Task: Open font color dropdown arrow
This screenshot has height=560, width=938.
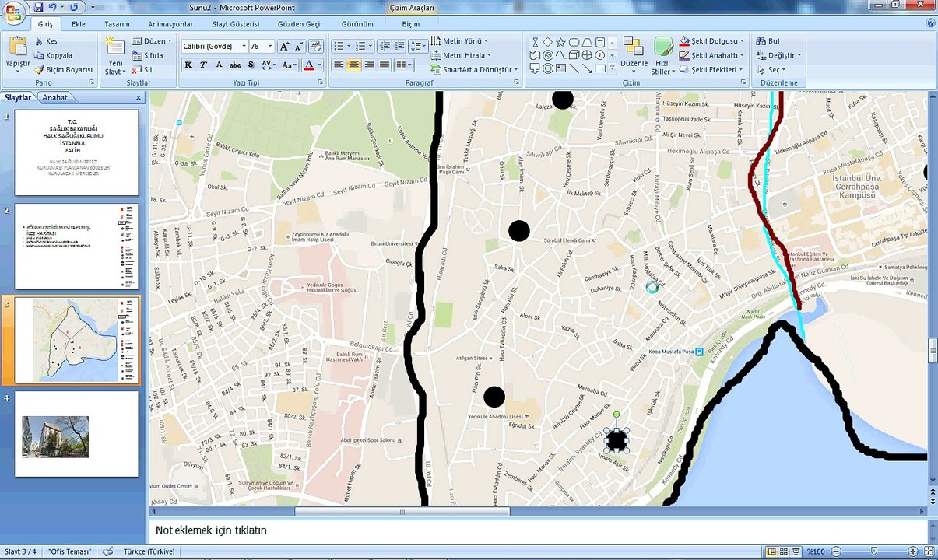Action: pyautogui.click(x=320, y=65)
